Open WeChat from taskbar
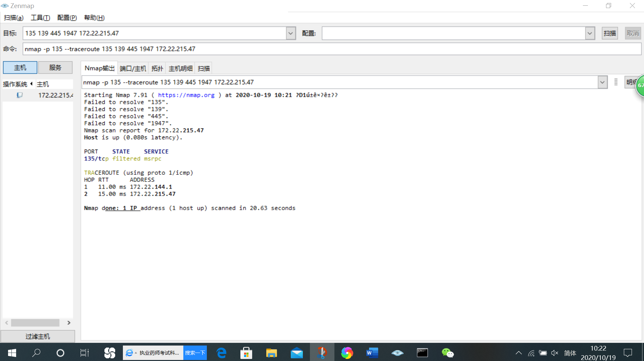The image size is (644, 361). pyautogui.click(x=448, y=353)
